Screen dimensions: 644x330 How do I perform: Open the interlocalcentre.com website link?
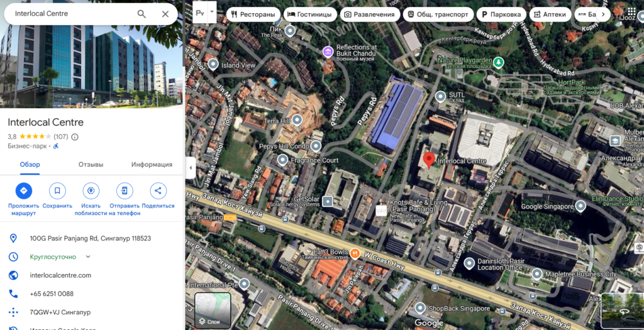click(60, 275)
